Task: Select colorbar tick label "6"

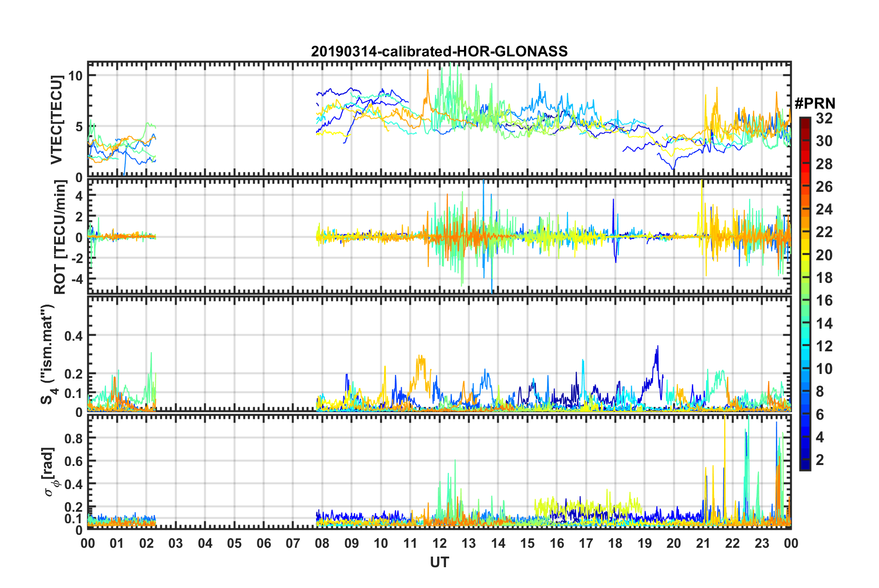Action: pyautogui.click(x=820, y=414)
